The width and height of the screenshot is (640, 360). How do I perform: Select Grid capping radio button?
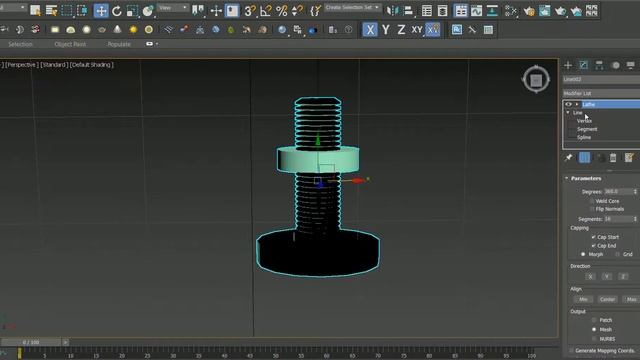pos(617,254)
